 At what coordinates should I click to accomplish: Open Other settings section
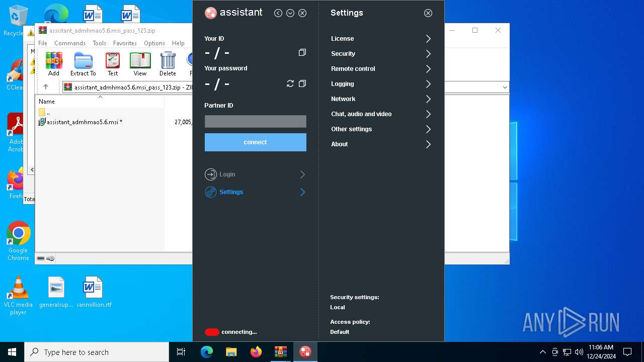click(x=381, y=129)
